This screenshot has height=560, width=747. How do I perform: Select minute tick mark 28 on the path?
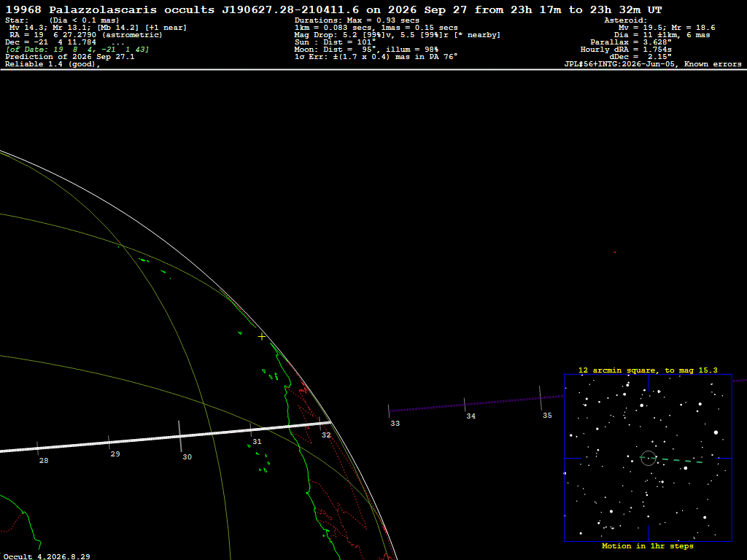tap(37, 448)
